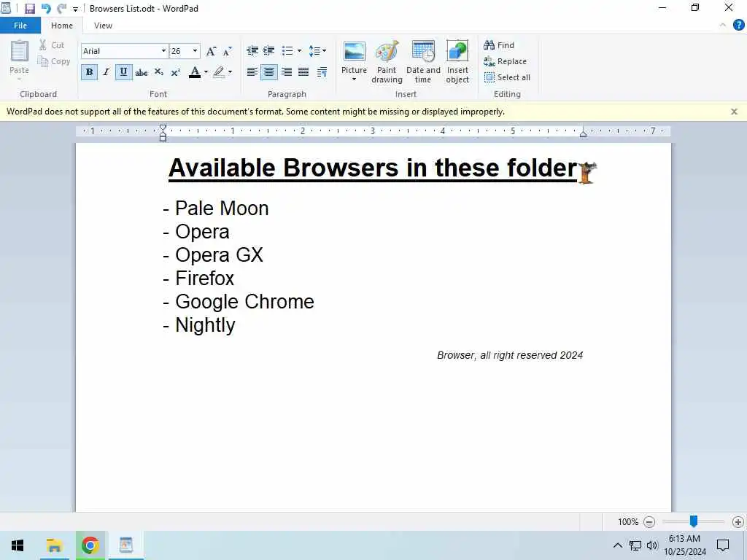Show hidden system tray icons
This screenshot has width=747, height=560.
tap(617, 545)
